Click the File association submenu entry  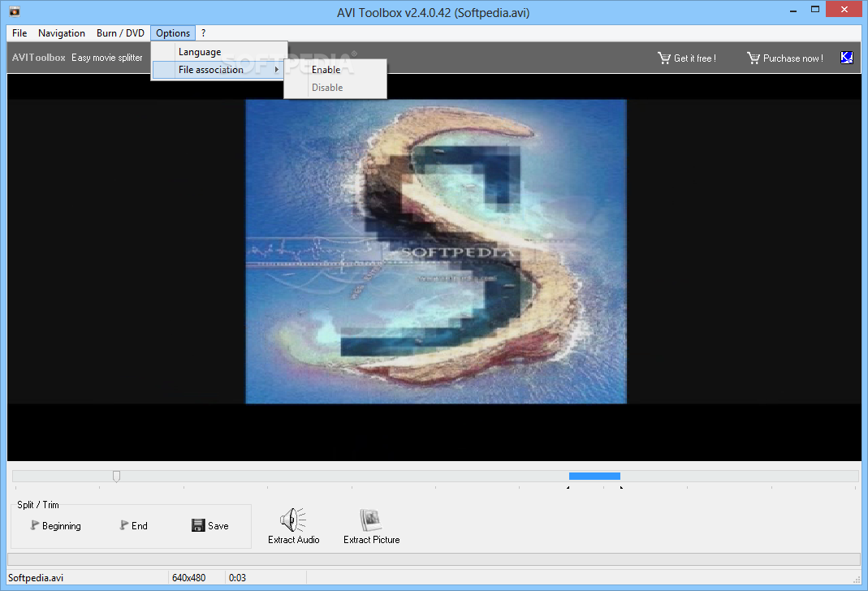[x=219, y=70]
